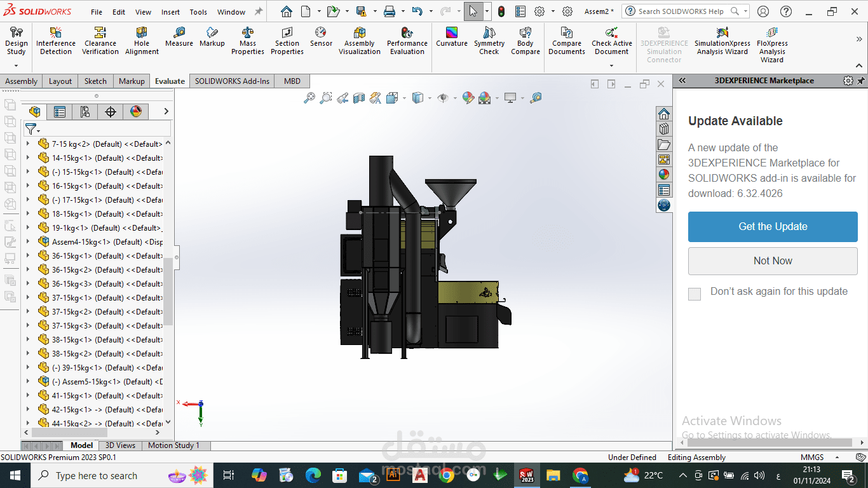This screenshot has width=868, height=488.
Task: Click Search SOLIDWORKS Help field
Action: point(685,11)
